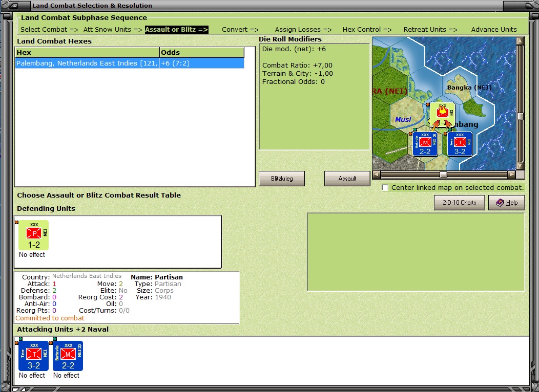
Task: Click the Odds column header
Action: click(x=202, y=53)
